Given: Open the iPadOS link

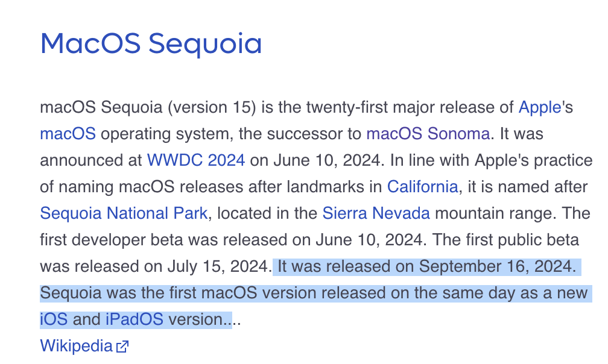Looking at the screenshot, I should coord(135,319).
